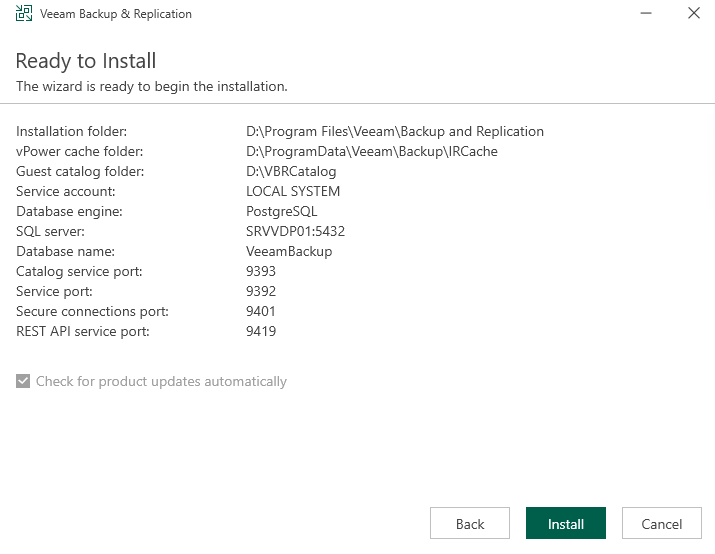Click the D:\VBRCatalog guest catalog path

[291, 172]
